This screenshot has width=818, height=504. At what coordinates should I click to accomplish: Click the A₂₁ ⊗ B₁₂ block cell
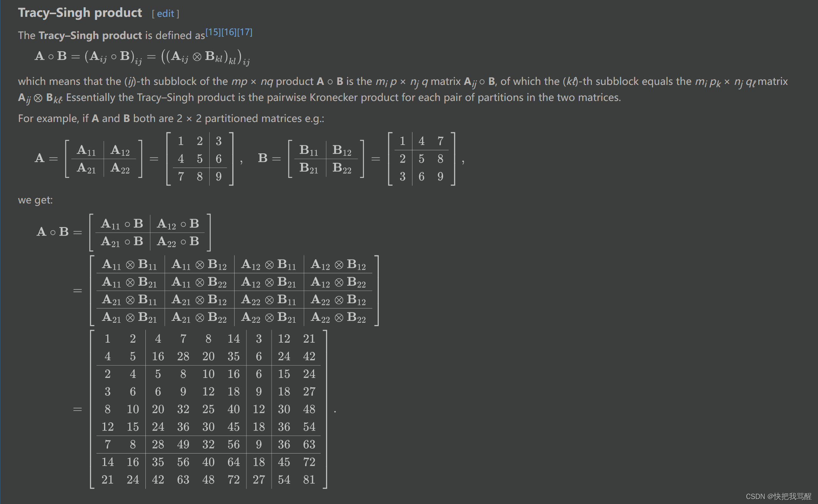pos(199,300)
